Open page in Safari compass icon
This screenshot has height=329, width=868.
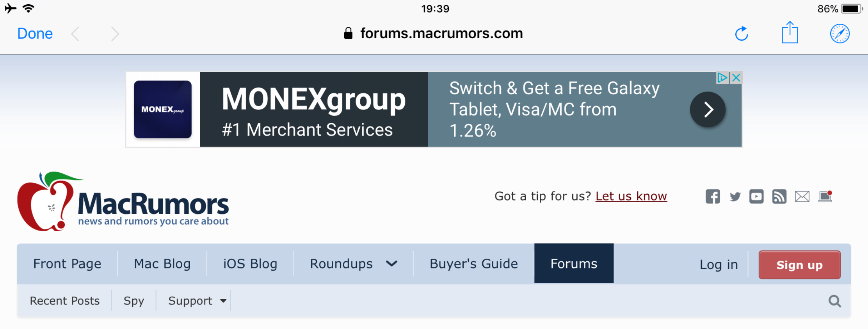tap(840, 34)
